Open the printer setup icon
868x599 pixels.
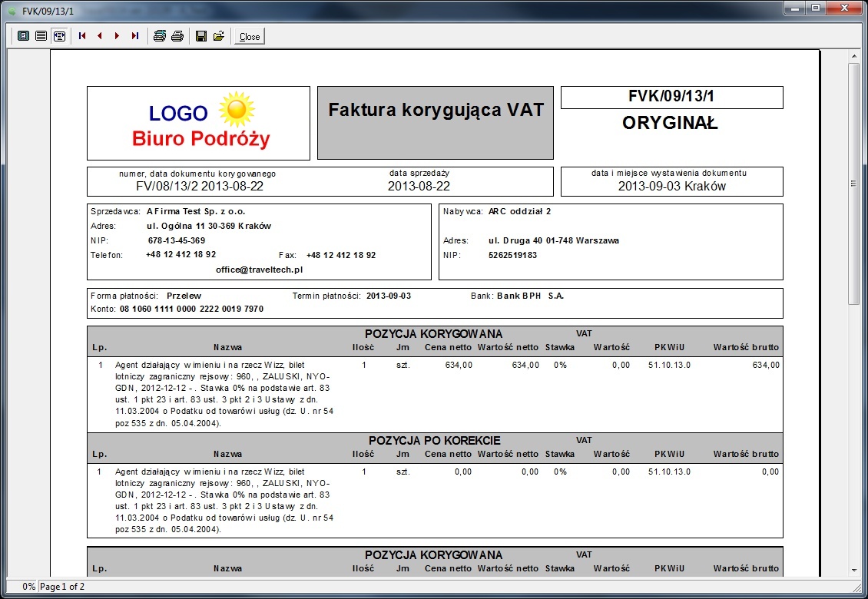160,36
